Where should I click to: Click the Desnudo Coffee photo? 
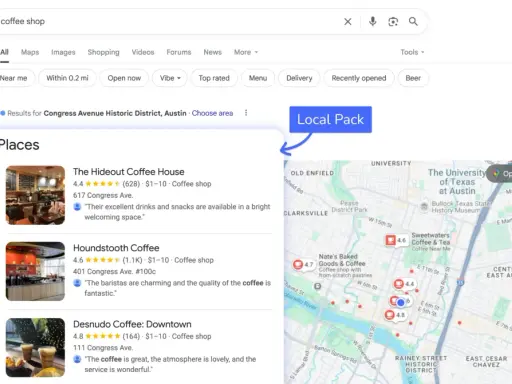[35, 348]
